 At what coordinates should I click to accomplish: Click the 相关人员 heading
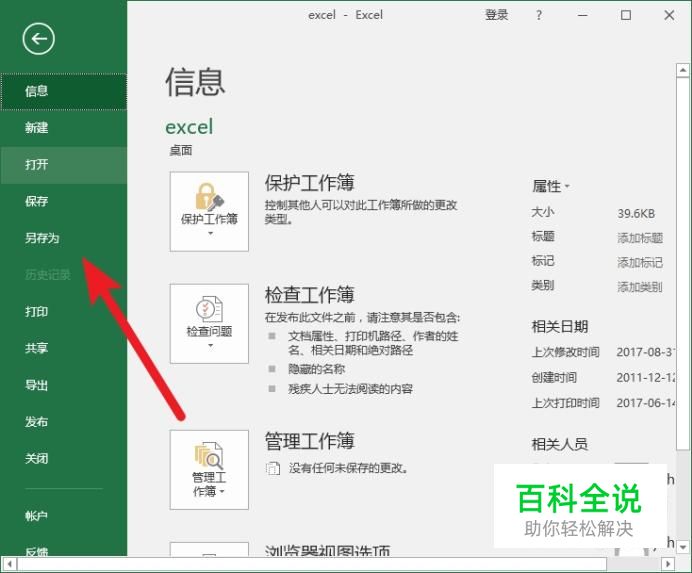pyautogui.click(x=560, y=444)
